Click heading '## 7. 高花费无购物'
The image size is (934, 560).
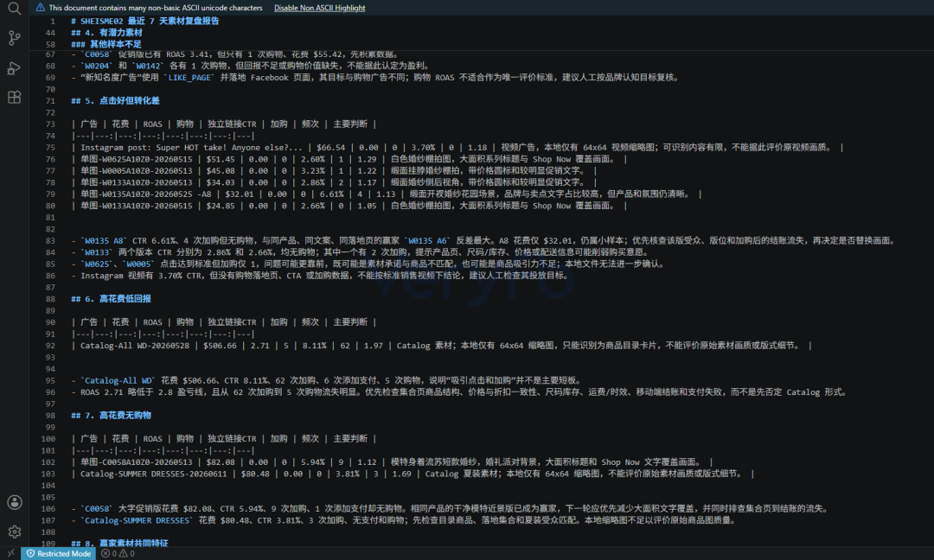pos(111,416)
